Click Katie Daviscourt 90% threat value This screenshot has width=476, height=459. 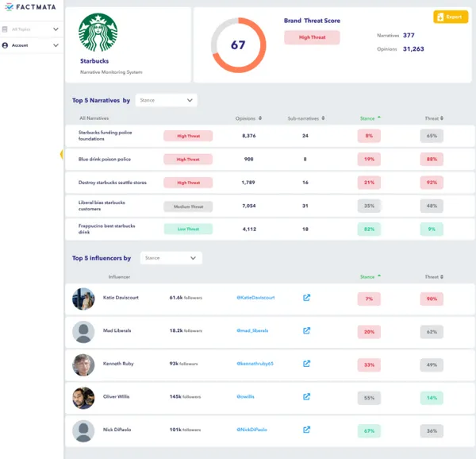coord(432,299)
